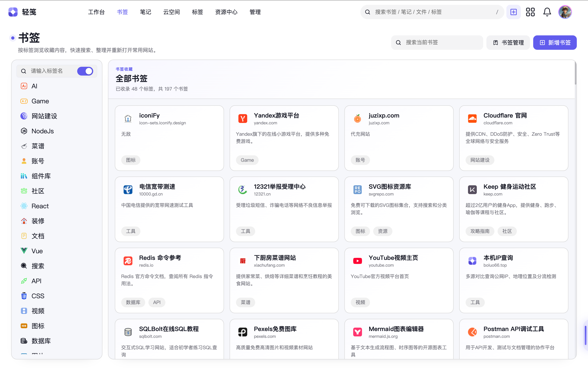The width and height of the screenshot is (588, 369).
Task: Select the 视频 tag icon in sidebar
Action: click(24, 311)
